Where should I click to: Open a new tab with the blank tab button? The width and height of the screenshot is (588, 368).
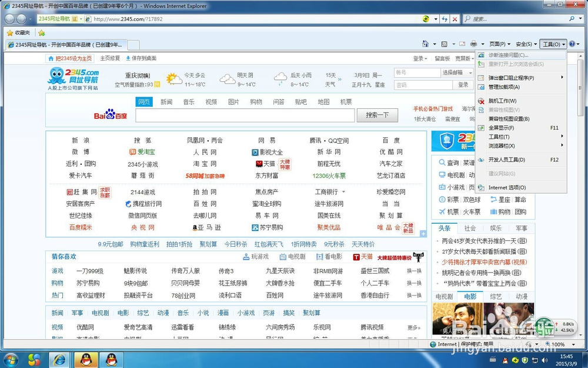click(133, 45)
